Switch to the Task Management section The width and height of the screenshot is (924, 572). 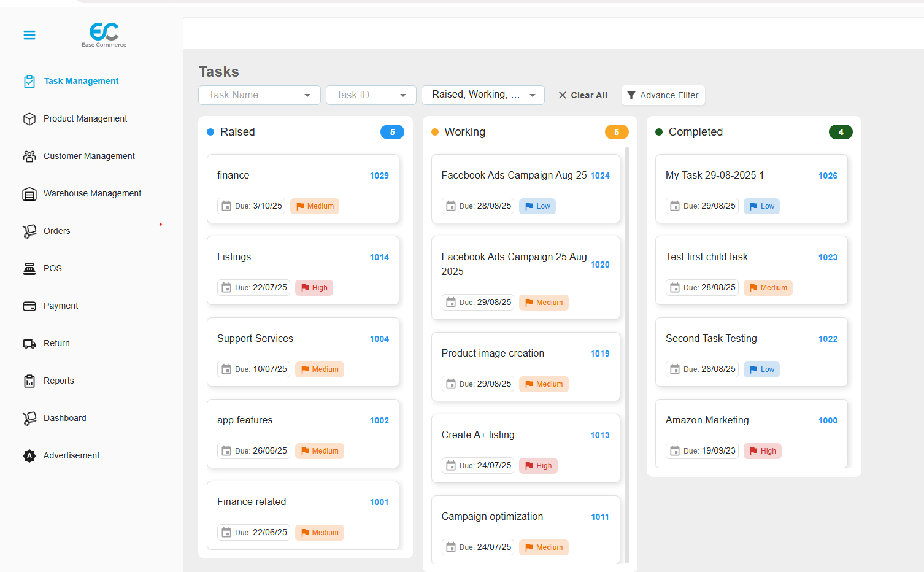(x=81, y=81)
